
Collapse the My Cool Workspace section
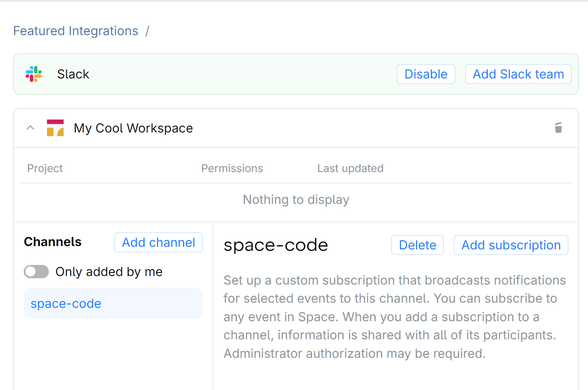(x=30, y=128)
